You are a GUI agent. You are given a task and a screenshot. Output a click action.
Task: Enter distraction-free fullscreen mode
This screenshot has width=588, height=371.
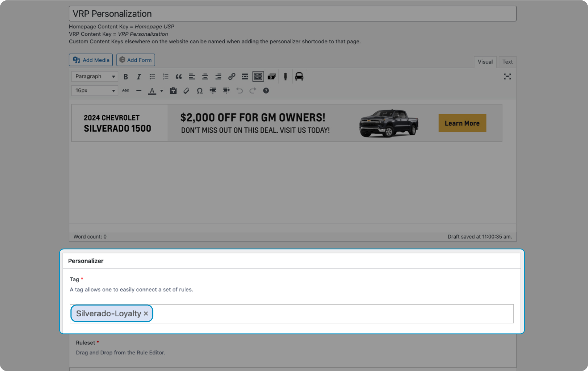point(507,77)
